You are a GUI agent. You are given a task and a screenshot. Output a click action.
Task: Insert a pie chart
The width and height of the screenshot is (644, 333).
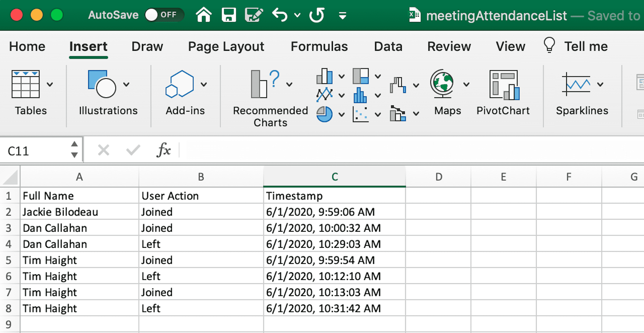click(324, 114)
